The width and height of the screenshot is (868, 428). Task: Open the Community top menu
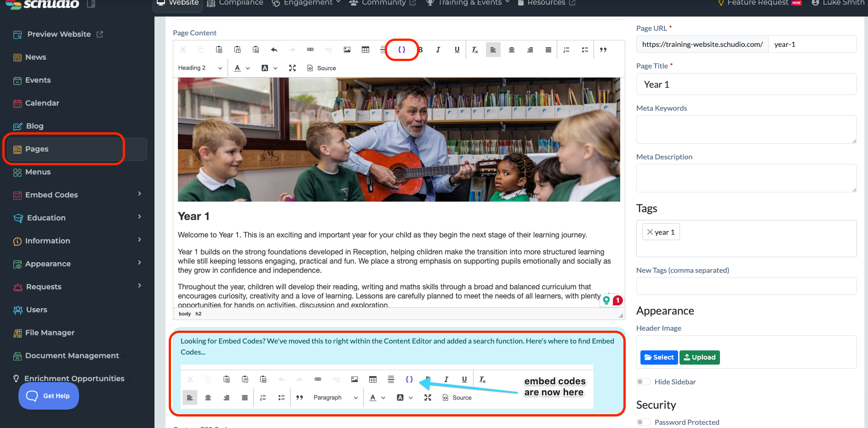[x=383, y=3]
